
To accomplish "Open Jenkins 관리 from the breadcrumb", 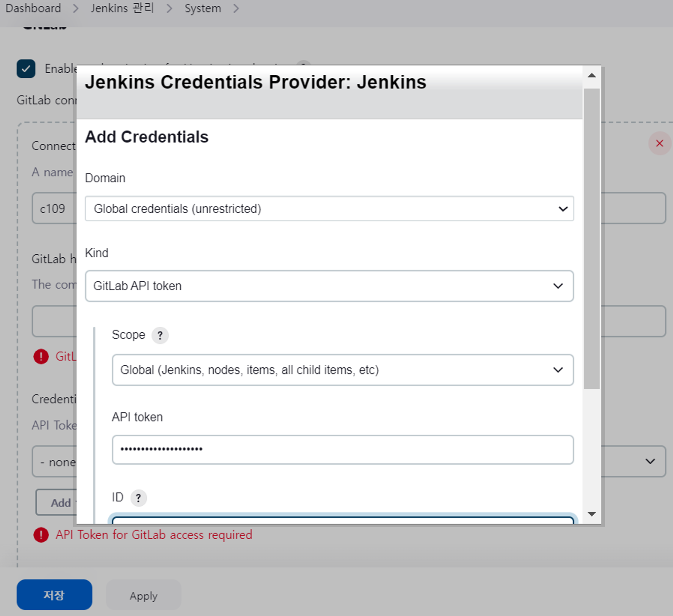I will click(x=122, y=8).
